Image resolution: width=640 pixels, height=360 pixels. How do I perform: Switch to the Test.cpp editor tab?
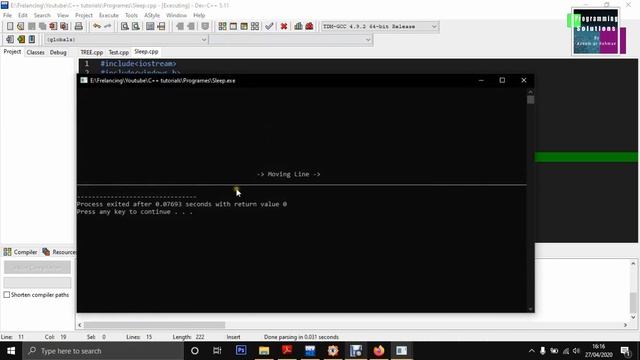point(118,52)
